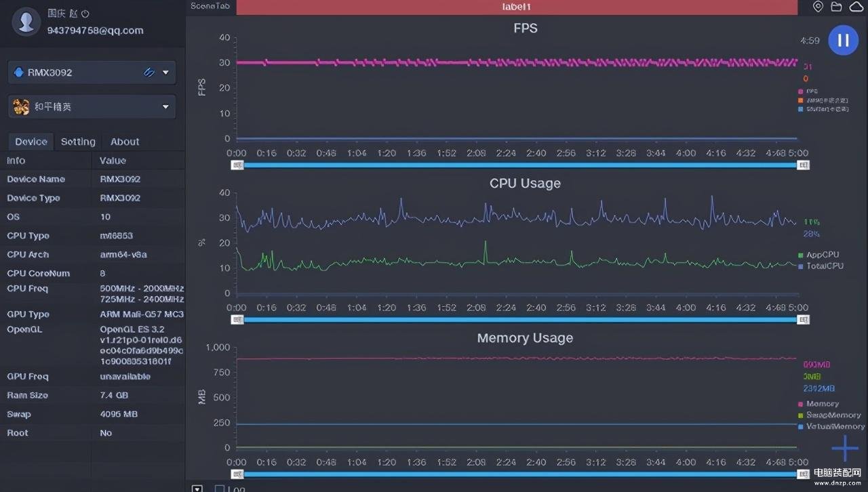
Task: Click the link icon in the RMX3092 selector
Action: [x=149, y=73]
